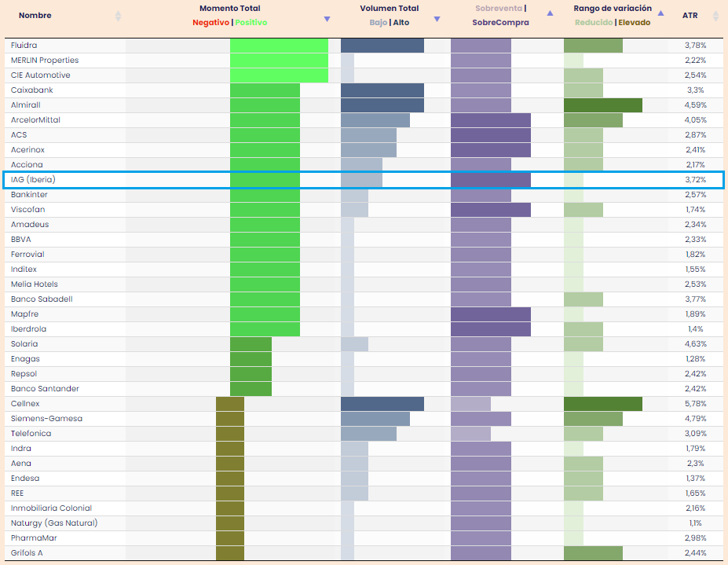Select the Banco Santander row name

click(x=45, y=388)
